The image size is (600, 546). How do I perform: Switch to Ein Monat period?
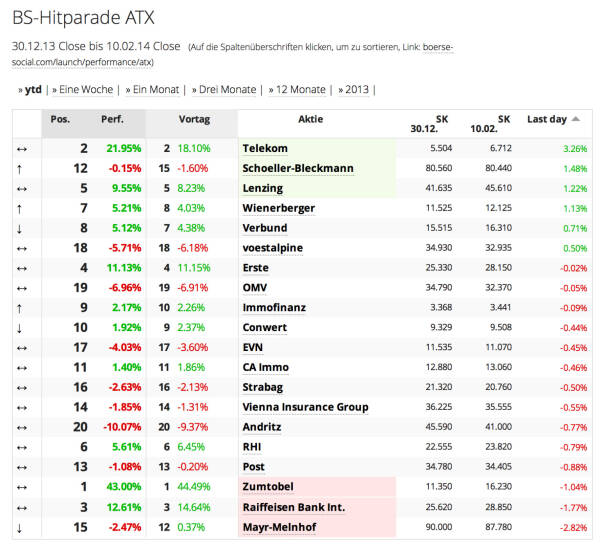point(156,90)
